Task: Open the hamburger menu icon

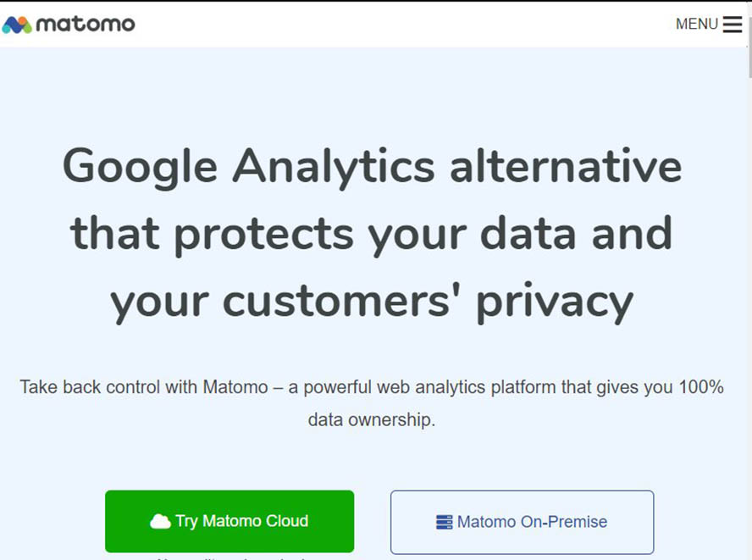Action: 733,25
